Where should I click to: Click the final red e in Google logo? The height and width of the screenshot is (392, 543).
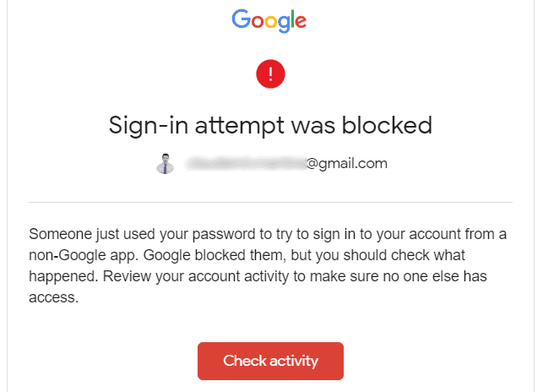(301, 23)
